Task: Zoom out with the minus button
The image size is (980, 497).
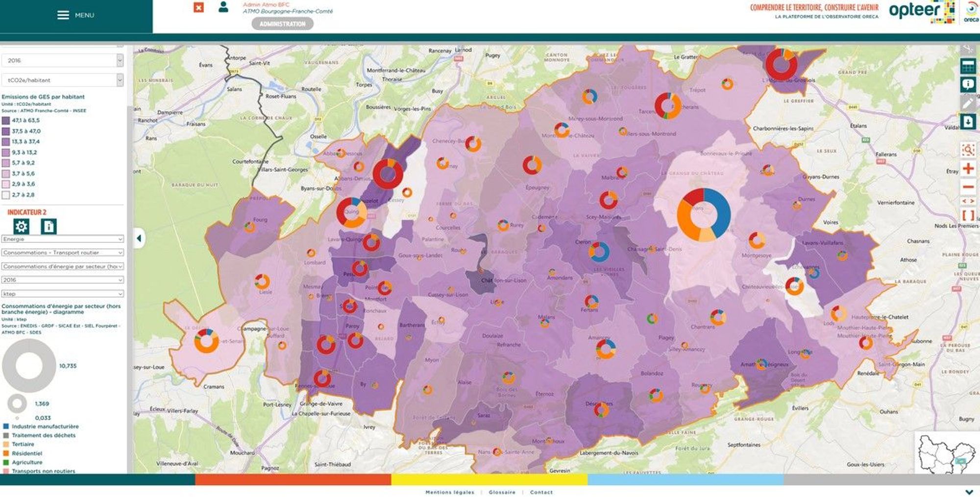Action: [x=968, y=187]
